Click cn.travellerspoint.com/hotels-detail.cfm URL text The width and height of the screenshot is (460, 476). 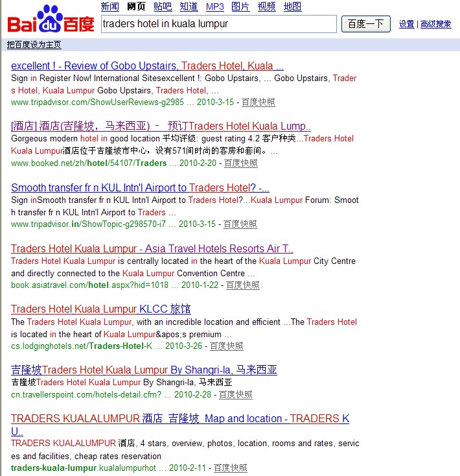(x=86, y=395)
